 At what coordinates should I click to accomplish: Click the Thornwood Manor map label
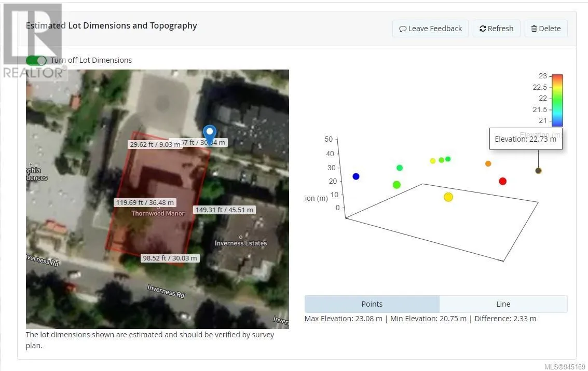[x=158, y=213]
